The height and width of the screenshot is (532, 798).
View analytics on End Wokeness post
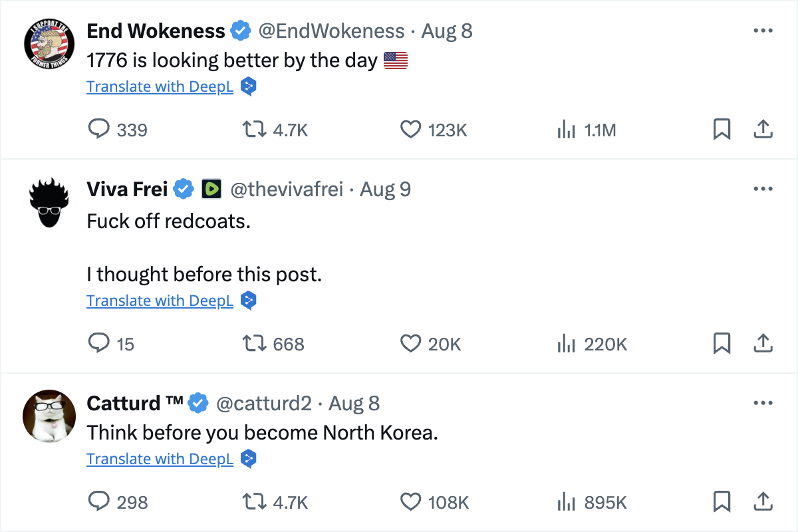pyautogui.click(x=566, y=129)
